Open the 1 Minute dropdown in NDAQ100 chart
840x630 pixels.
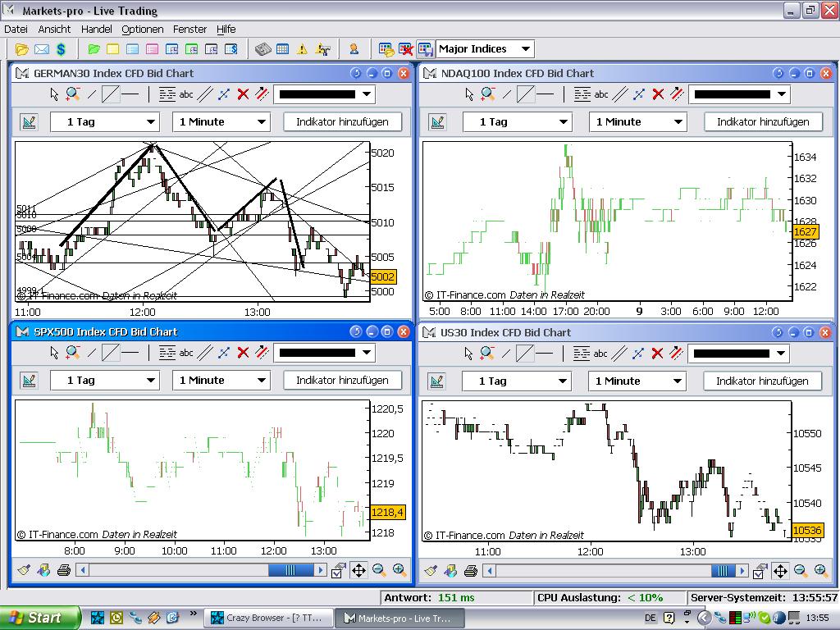(638, 121)
